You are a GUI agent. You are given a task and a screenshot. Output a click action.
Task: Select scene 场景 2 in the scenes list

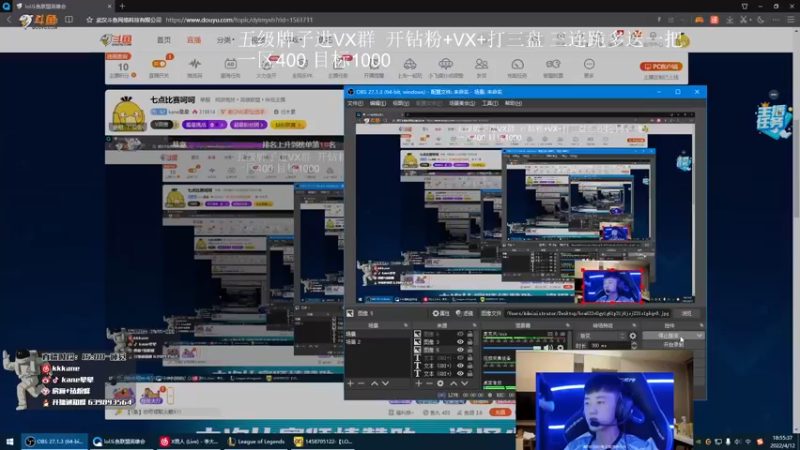pos(354,342)
